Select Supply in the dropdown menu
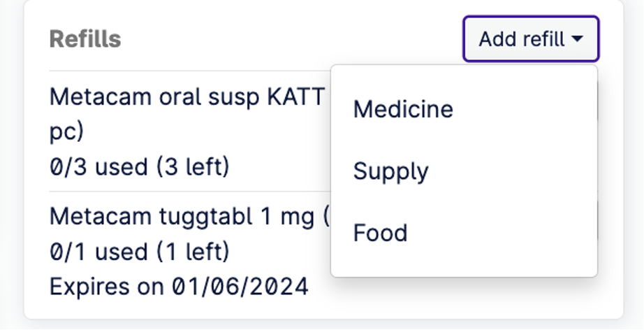The height and width of the screenshot is (330, 644). [x=390, y=171]
